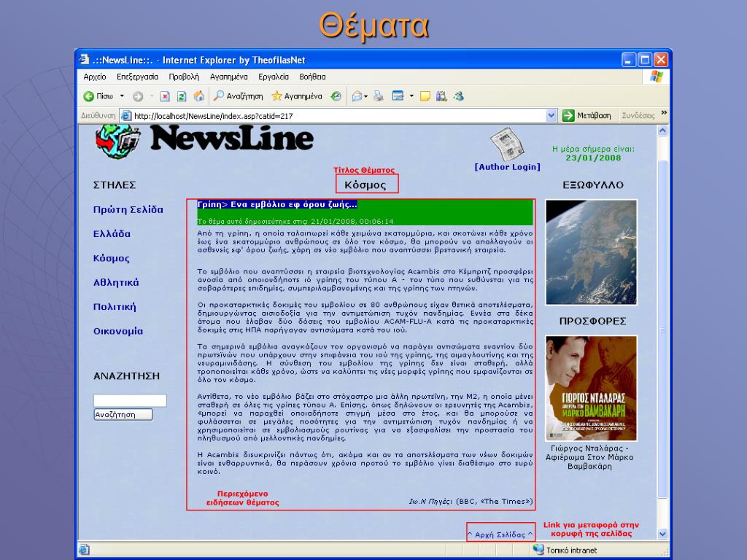The width and height of the screenshot is (747, 560).
Task: Open the Εργαλεία menu
Action: pos(274,77)
